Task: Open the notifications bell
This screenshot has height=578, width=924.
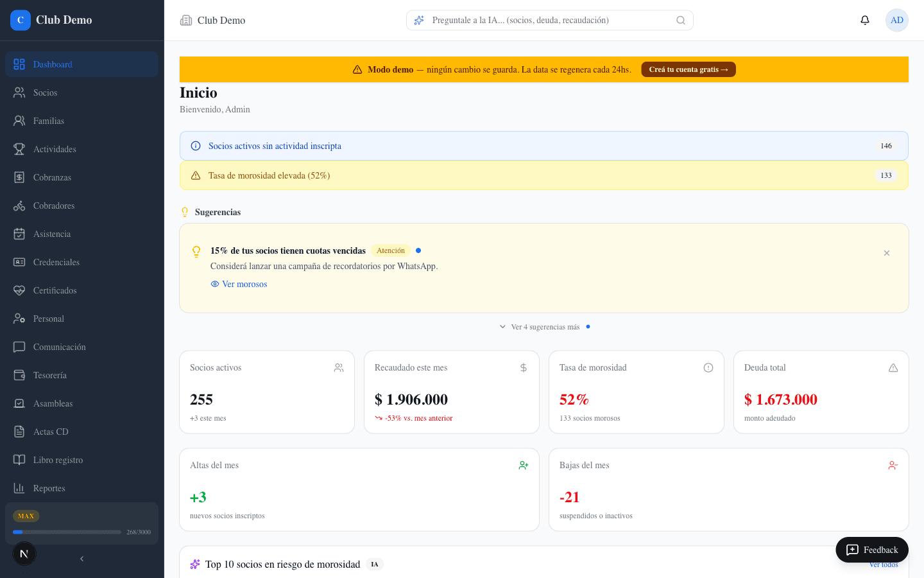Action: [x=865, y=20]
